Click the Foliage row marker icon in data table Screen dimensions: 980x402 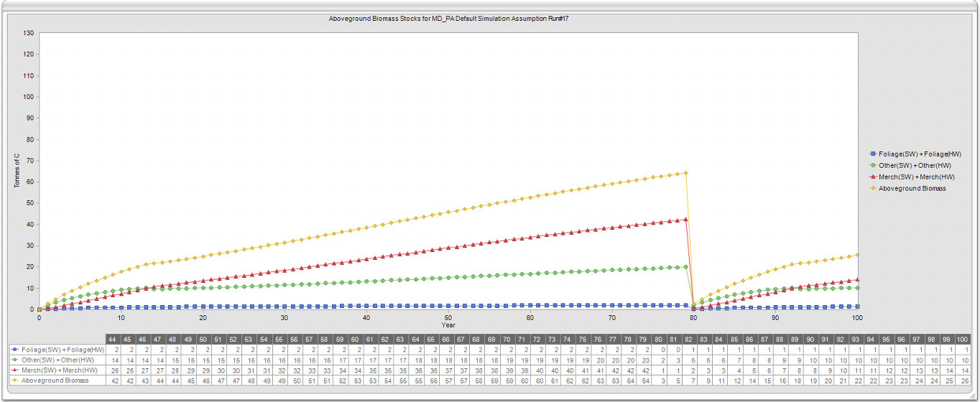pos(17,349)
